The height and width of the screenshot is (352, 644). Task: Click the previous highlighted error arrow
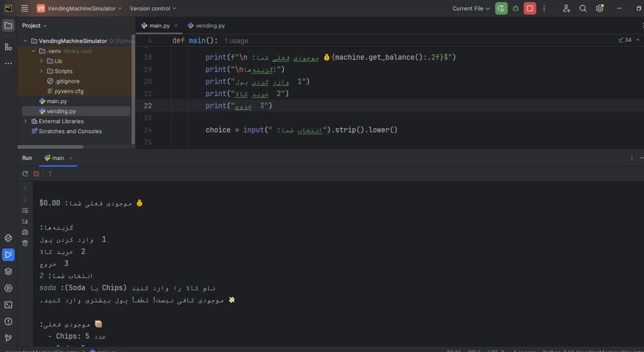coord(637,40)
